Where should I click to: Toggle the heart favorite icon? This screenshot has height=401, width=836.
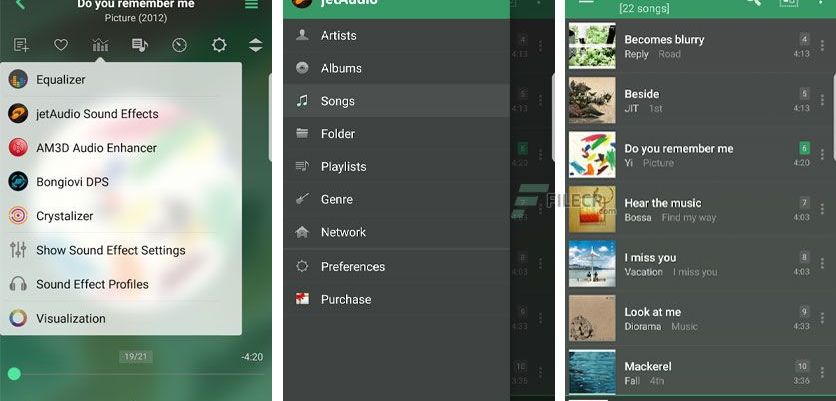[61, 45]
